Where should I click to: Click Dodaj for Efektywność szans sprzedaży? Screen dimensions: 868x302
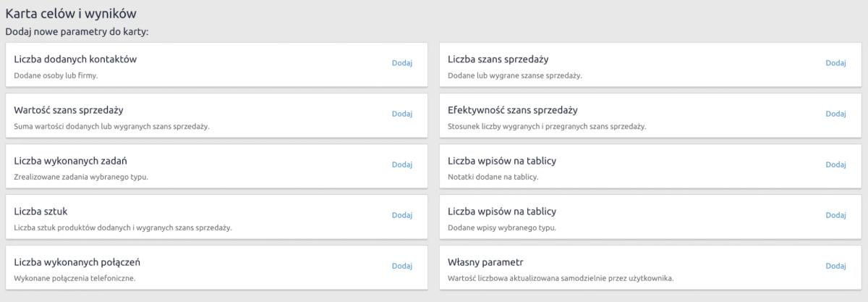[x=835, y=114]
